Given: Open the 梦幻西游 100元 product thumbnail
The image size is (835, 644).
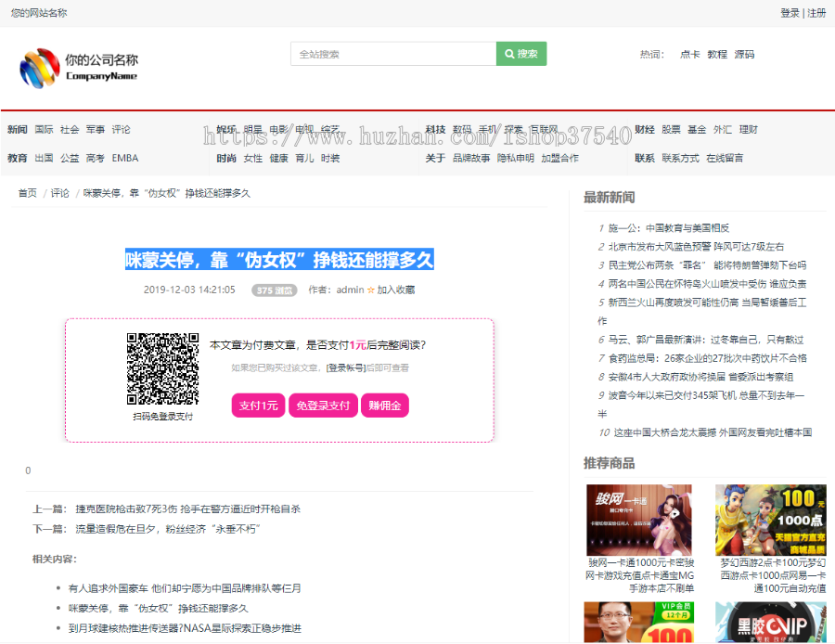Looking at the screenshot, I should [x=770, y=520].
